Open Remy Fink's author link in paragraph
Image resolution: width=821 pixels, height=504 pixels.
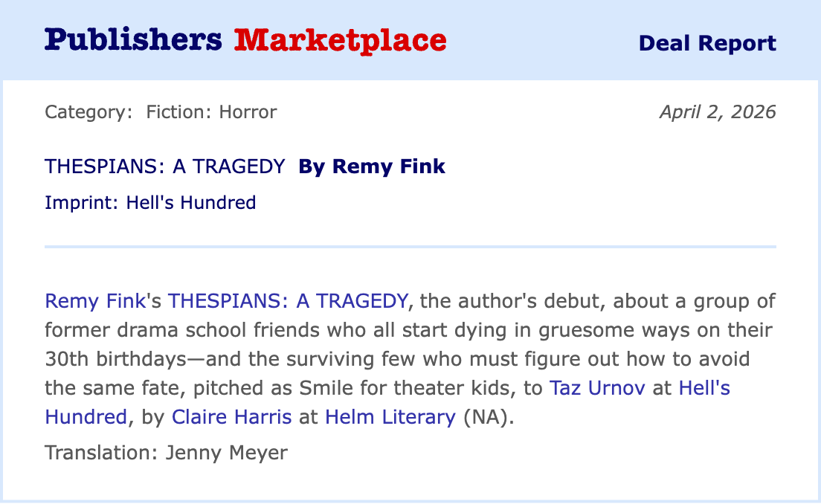(94, 301)
